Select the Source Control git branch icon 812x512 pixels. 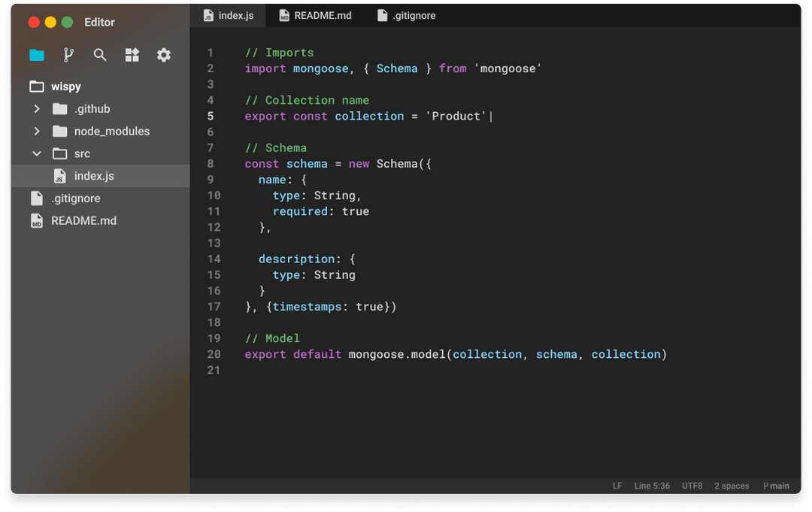pyautogui.click(x=68, y=54)
